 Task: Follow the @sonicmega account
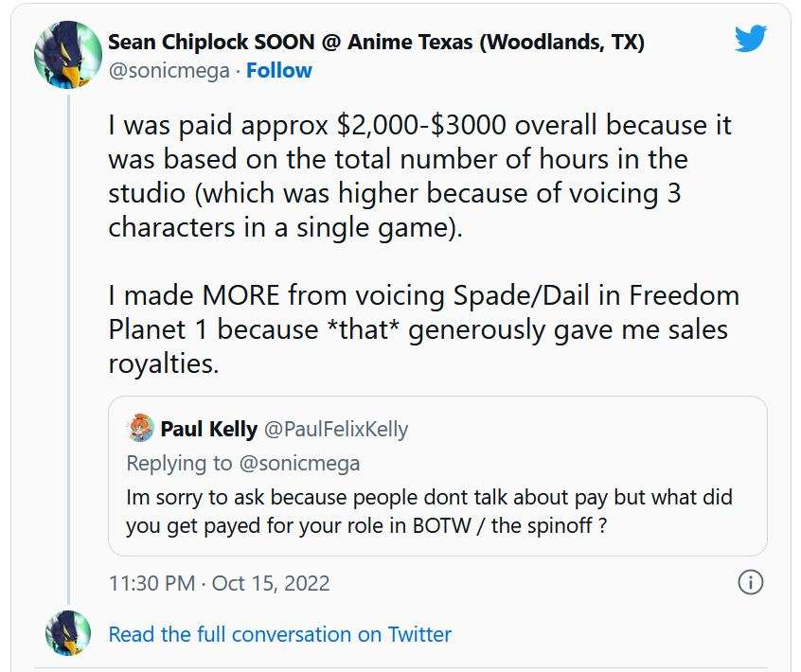(278, 70)
